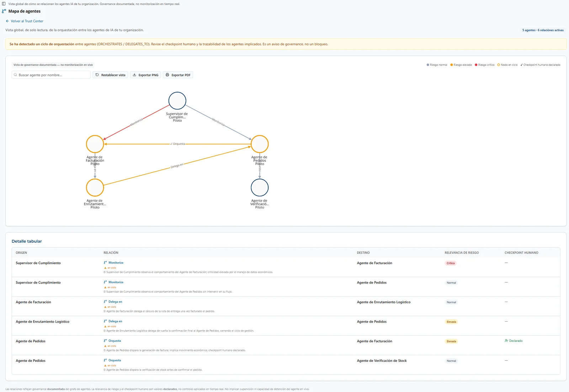
Task: Export the map with Exportar PNG
Action: [145, 75]
